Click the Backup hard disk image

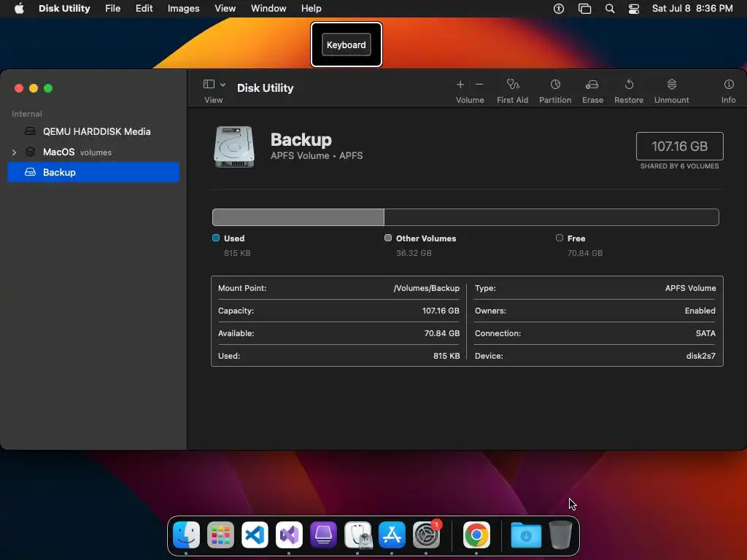[234, 147]
